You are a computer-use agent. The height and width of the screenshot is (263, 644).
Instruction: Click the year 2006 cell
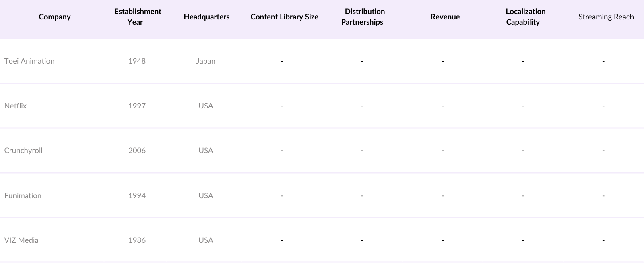tap(137, 151)
